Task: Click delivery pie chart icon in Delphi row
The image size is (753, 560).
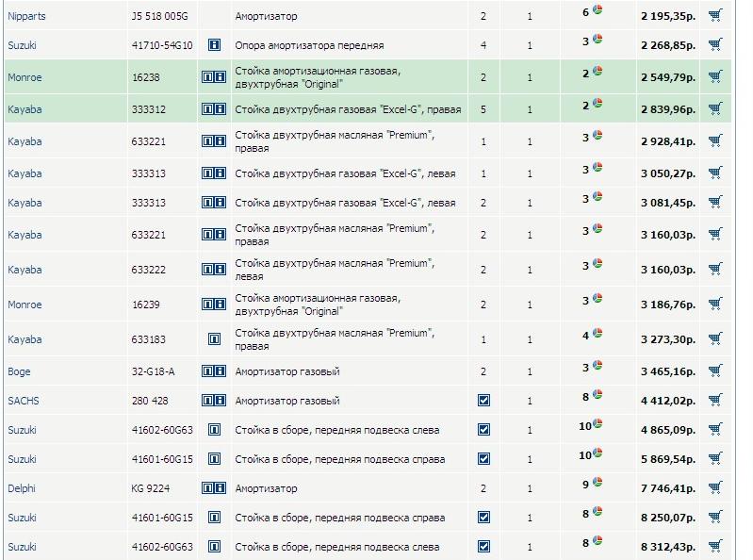Action: (x=597, y=482)
